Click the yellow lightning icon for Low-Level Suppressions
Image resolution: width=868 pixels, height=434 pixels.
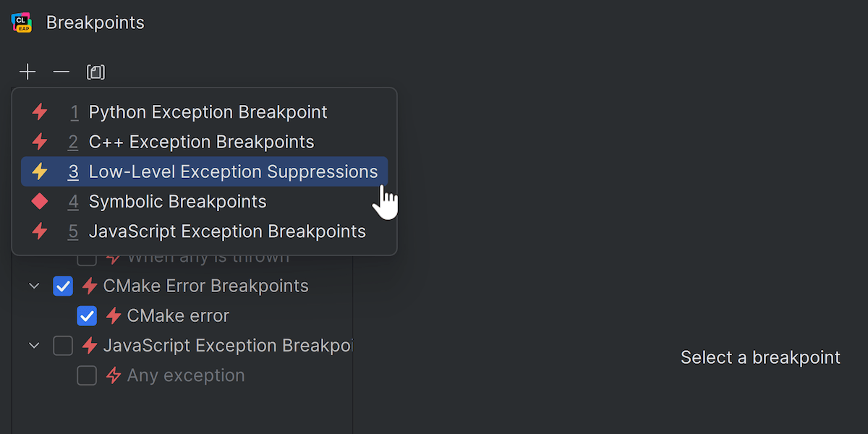click(40, 171)
